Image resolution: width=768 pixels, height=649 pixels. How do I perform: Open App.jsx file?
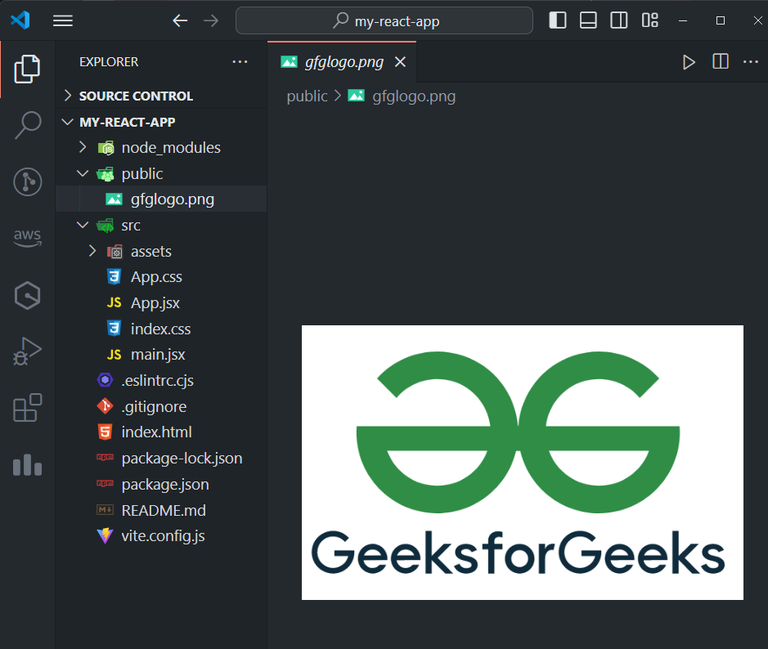pos(161,303)
